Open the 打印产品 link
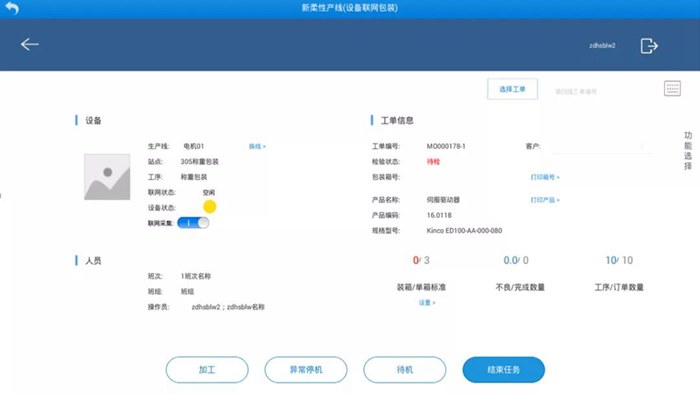This screenshot has width=700, height=395. pos(545,200)
